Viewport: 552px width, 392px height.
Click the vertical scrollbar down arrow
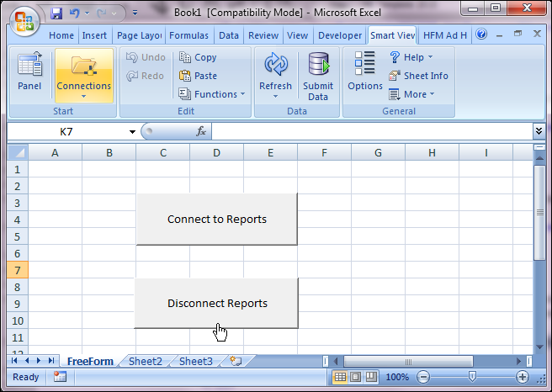539,347
